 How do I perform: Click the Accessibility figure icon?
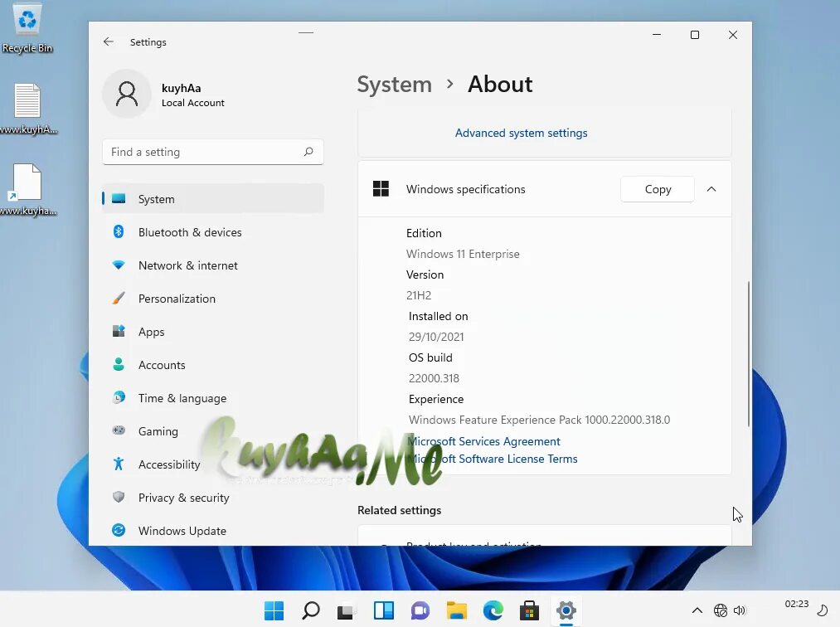(119, 464)
